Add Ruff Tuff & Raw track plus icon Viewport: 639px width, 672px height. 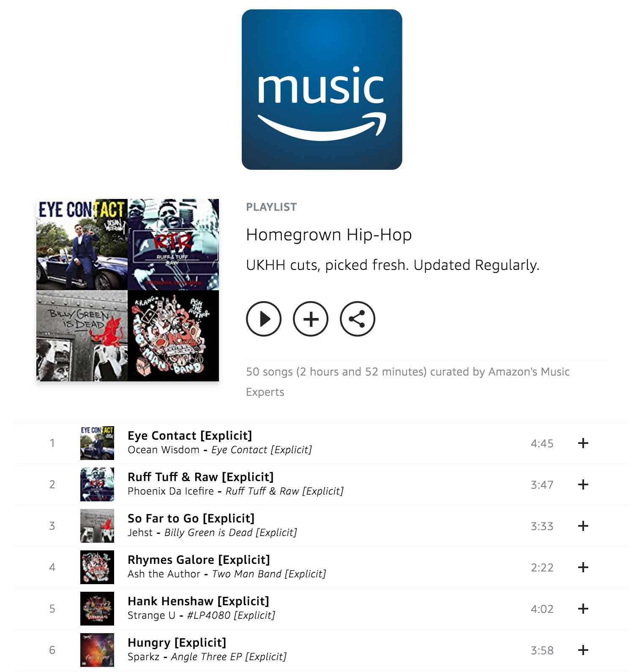pyautogui.click(x=583, y=484)
